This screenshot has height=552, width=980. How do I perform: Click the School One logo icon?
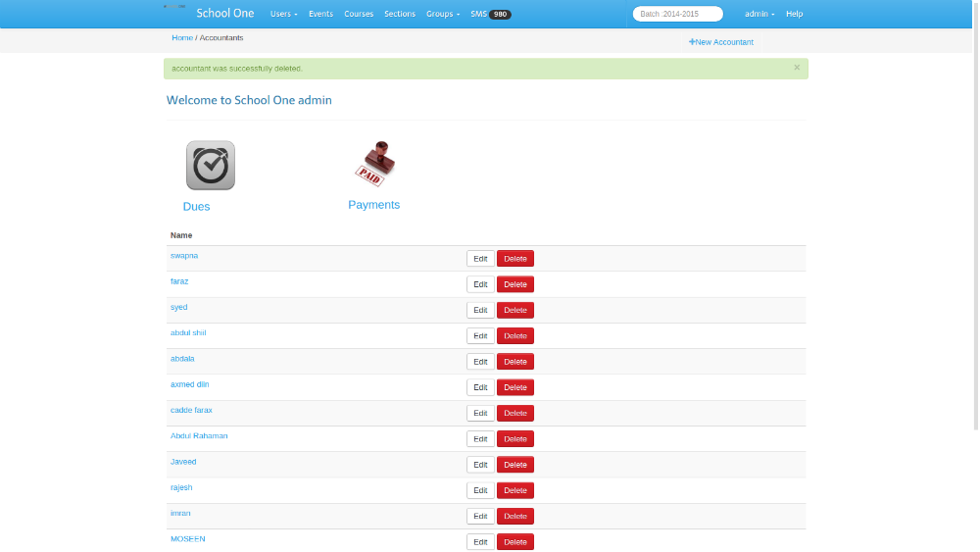174,8
